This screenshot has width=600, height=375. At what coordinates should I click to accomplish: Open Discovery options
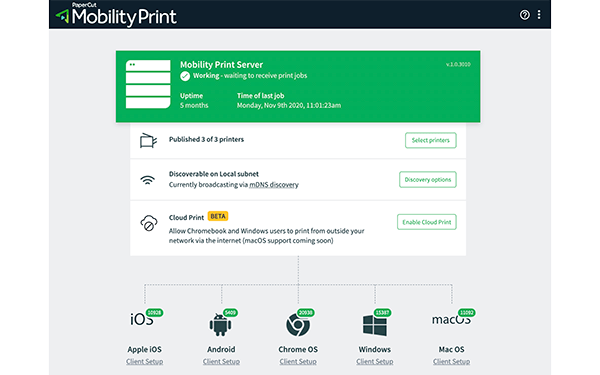[x=428, y=179]
